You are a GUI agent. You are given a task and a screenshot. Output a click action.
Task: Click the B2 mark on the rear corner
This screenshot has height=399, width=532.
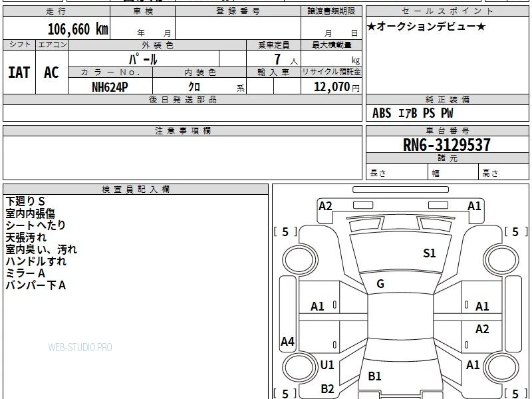[327, 388]
